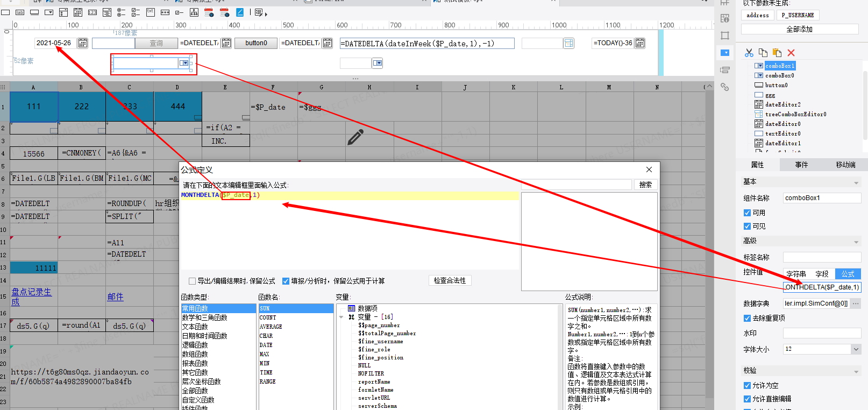Toggle 去除重复项 remove duplicates checkbox
Image resolution: width=868 pixels, height=410 pixels.
747,319
